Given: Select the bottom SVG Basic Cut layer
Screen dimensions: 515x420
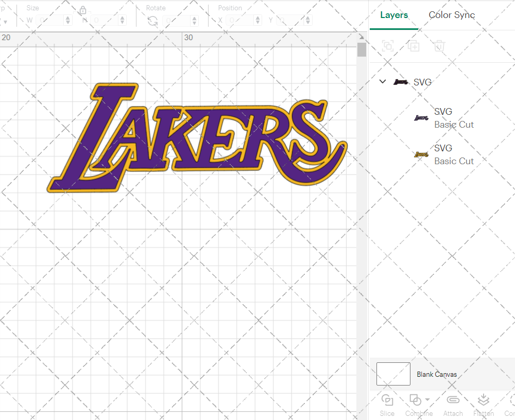Looking at the screenshot, I should [454, 154].
